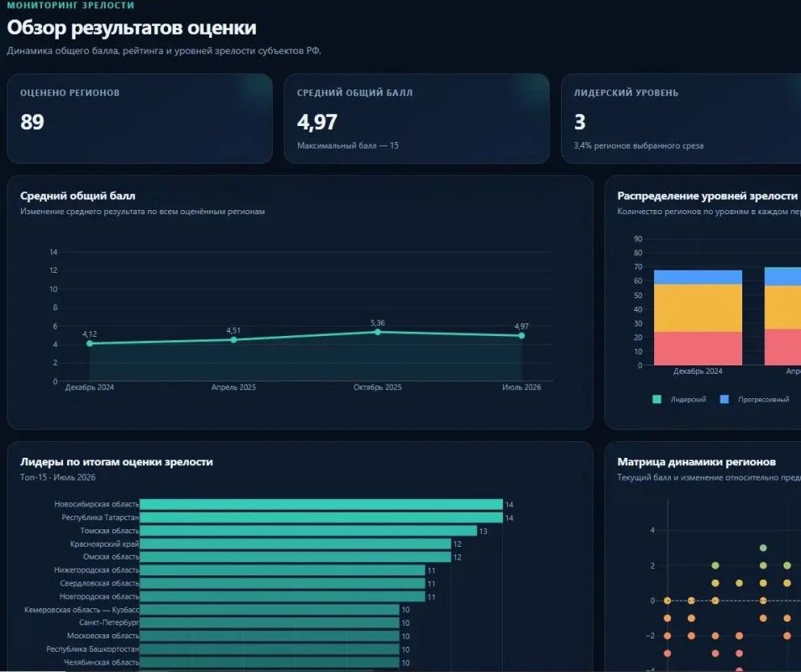Click the yellow segment of Декабрь 2024 bar

(x=698, y=308)
